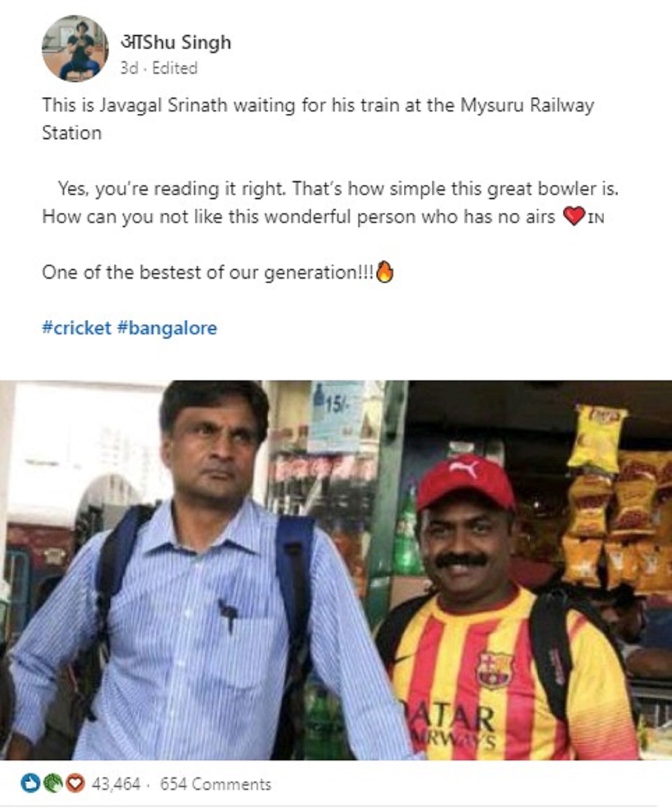Open the 43,464 reactions count
Screen dimensions: 672x808
tap(116, 784)
